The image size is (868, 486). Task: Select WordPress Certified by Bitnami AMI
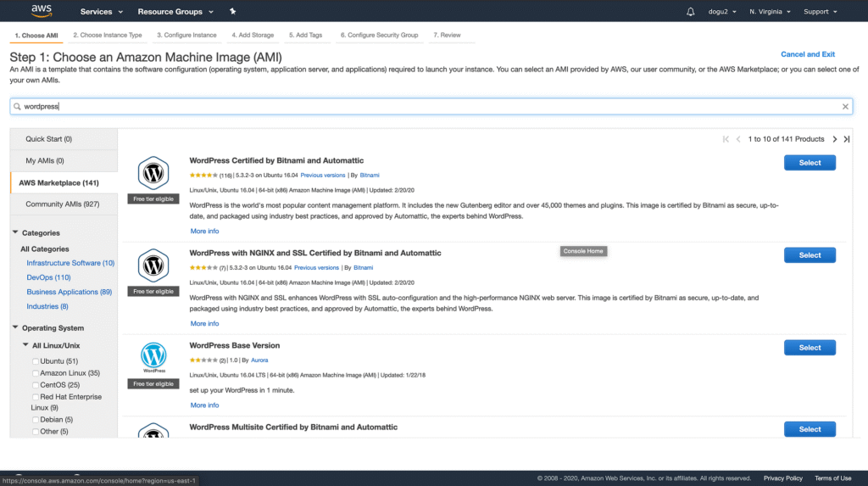810,162
